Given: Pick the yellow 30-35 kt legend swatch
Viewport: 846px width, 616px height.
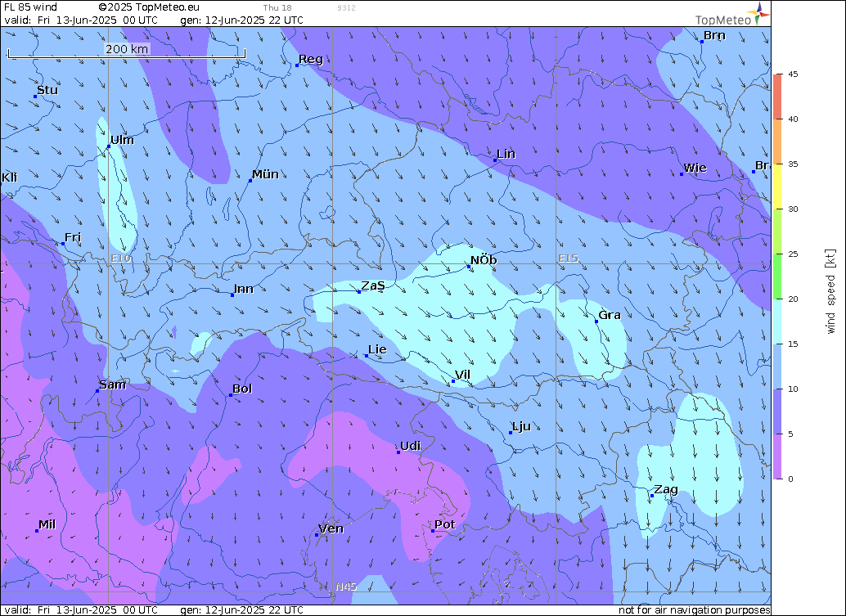Looking at the screenshot, I should [x=777, y=187].
